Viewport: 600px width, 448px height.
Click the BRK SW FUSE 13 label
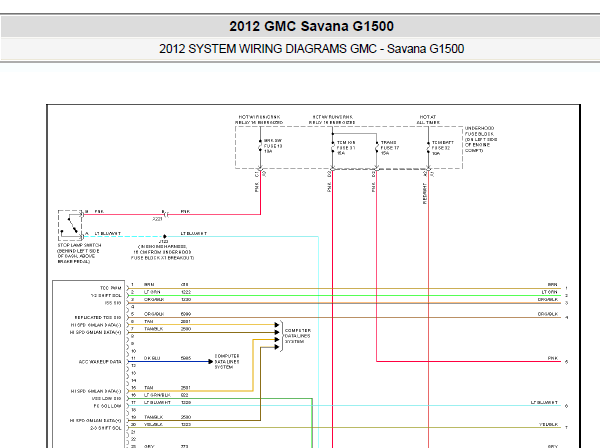[273, 146]
